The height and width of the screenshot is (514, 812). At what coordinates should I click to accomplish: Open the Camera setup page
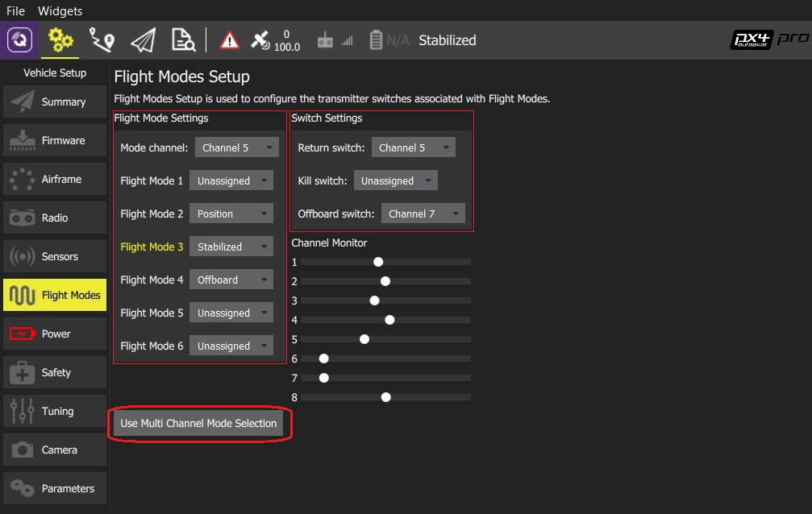coord(55,450)
